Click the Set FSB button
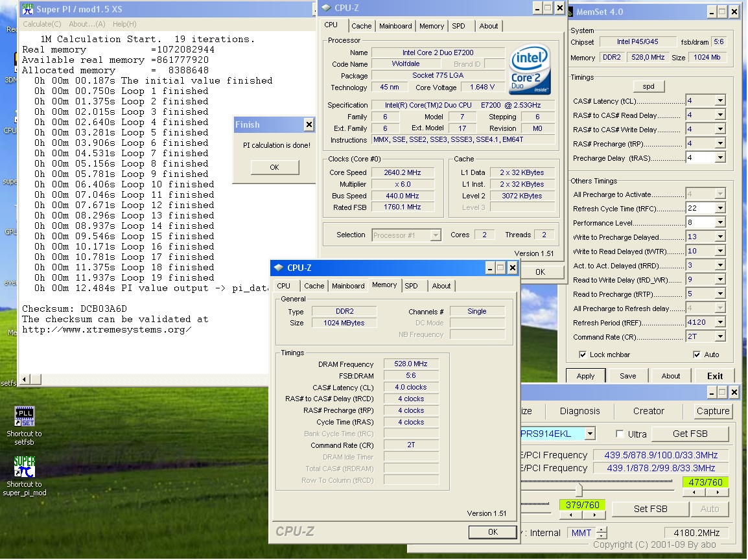Viewport: 748px width, 560px height. tap(650, 509)
